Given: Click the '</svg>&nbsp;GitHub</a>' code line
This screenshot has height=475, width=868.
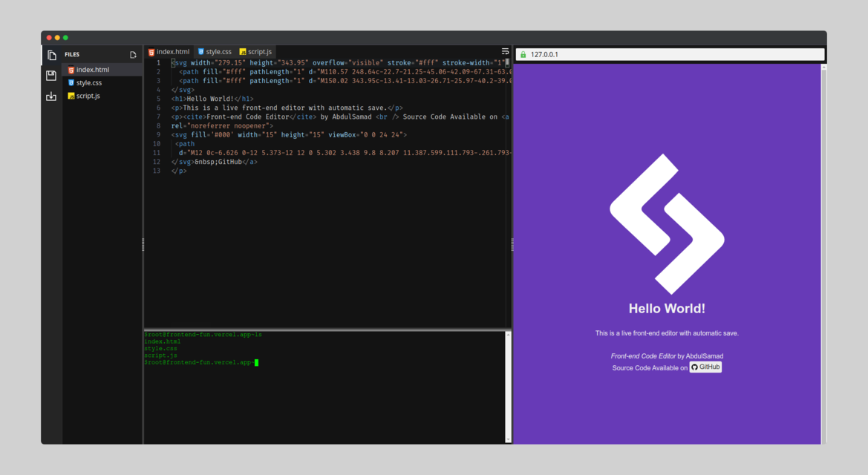Looking at the screenshot, I should click(x=215, y=162).
